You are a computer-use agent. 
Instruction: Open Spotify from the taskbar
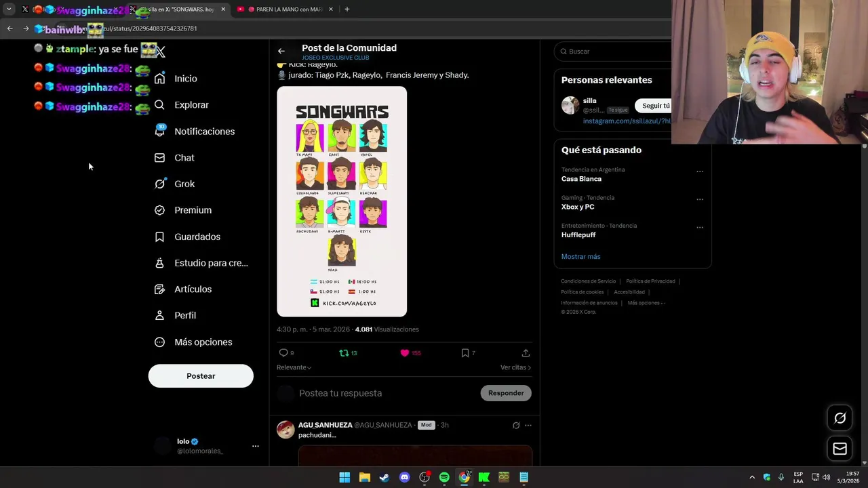point(444,477)
